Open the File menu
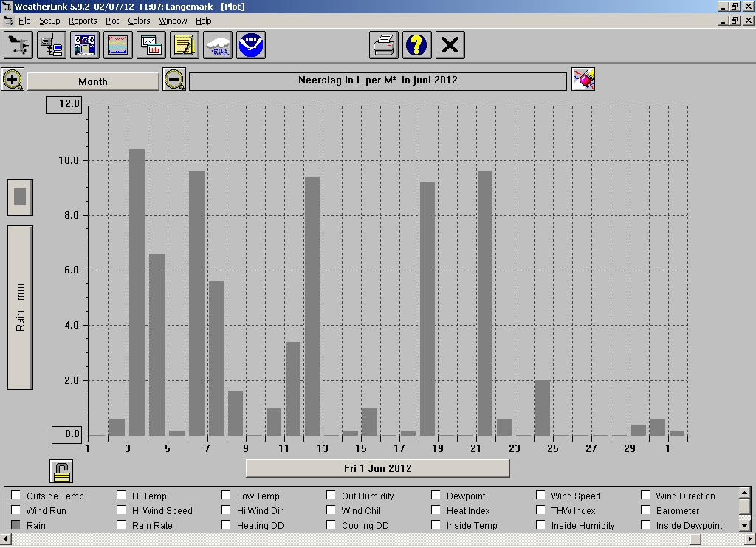Viewport: 756px width, 548px height. click(24, 21)
